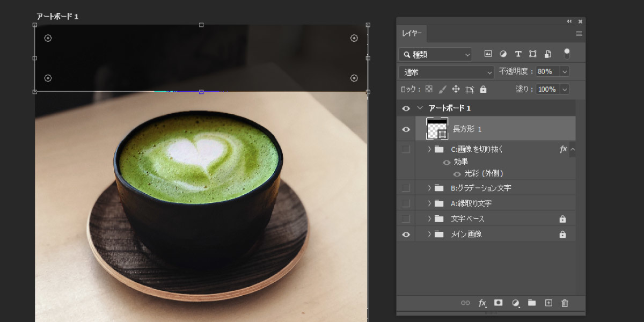Viewport: 644px width, 322px height.
Task: Click the link layers chain icon
Action: click(x=465, y=303)
